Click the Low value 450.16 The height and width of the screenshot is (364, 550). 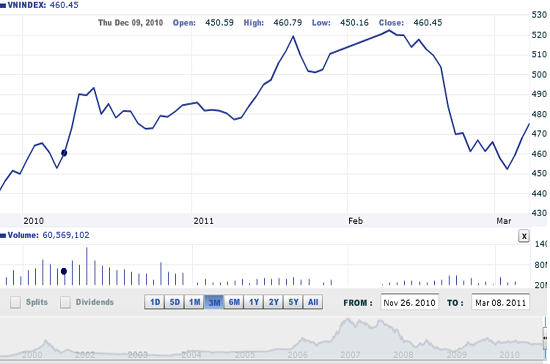coord(354,23)
